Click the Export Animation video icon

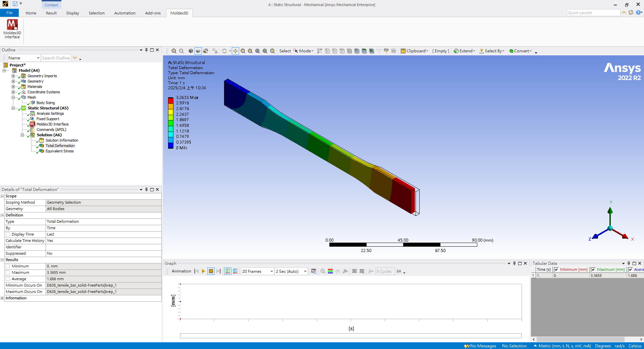tap(314, 271)
